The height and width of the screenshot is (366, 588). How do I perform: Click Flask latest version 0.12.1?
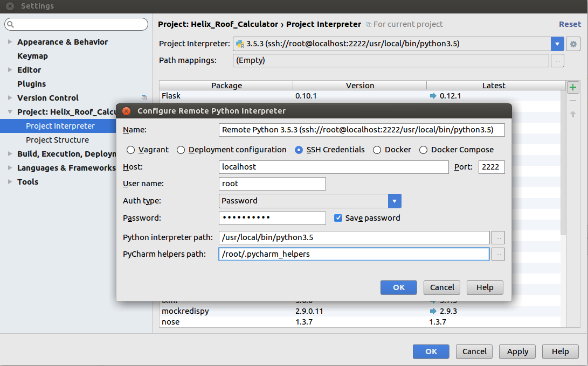[450, 96]
